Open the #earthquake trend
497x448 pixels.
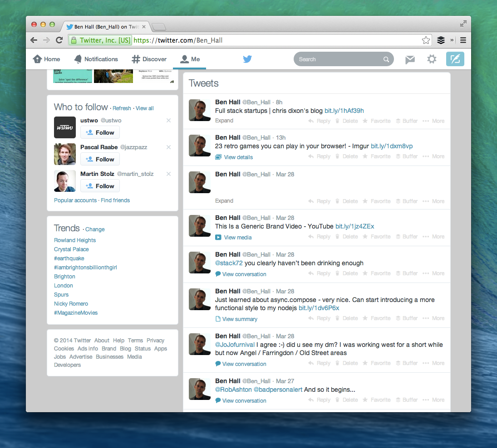(x=69, y=258)
